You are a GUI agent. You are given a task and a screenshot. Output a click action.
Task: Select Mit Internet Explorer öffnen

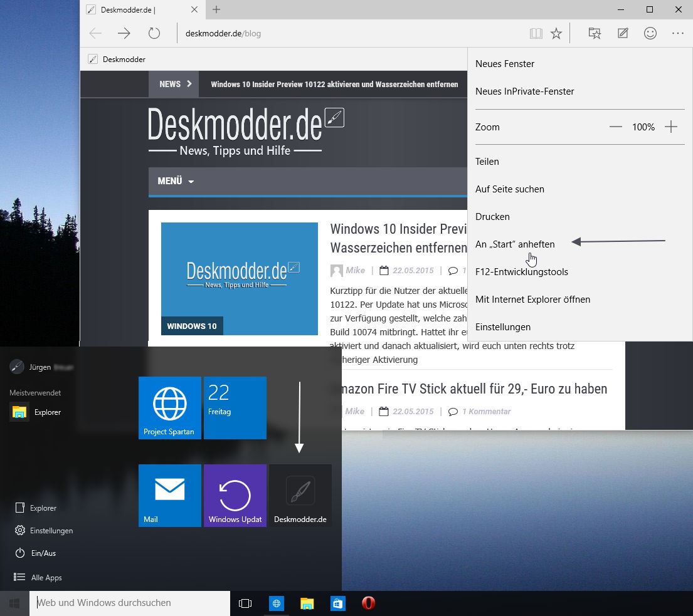[580, 300]
